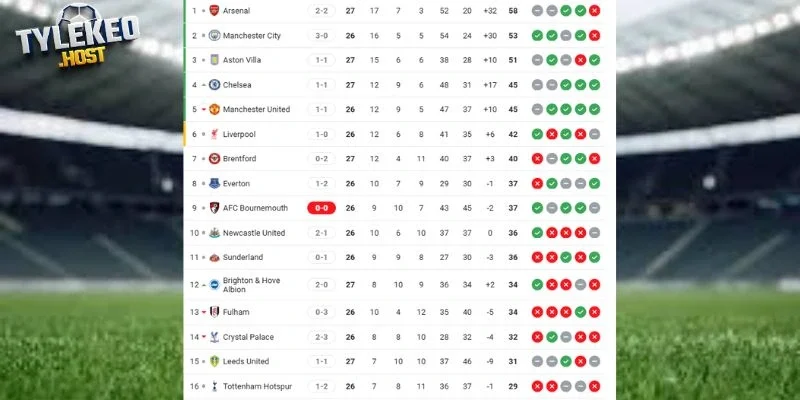Click Brentford's 0-2 score box
The image size is (800, 400).
click(x=322, y=159)
